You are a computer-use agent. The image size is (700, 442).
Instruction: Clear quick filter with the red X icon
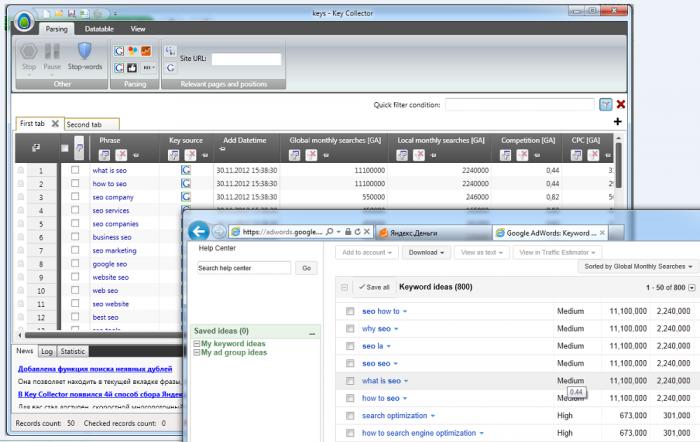point(621,104)
